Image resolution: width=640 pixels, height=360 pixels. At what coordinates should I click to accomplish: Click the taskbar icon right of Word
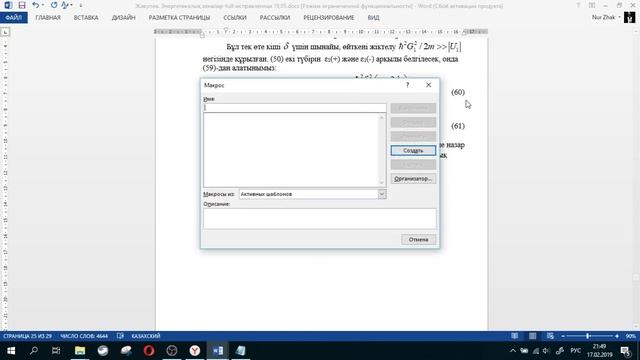point(241,351)
